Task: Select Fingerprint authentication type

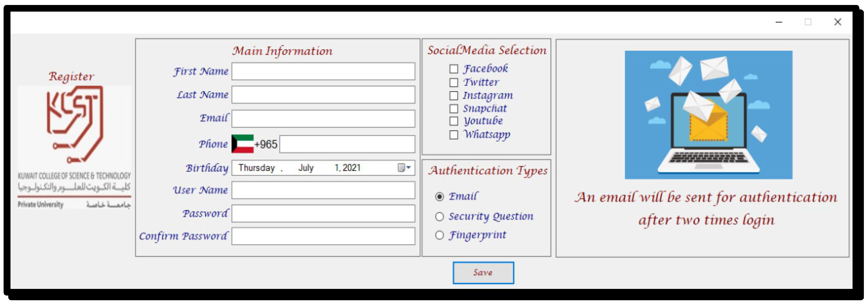Action: (x=439, y=235)
